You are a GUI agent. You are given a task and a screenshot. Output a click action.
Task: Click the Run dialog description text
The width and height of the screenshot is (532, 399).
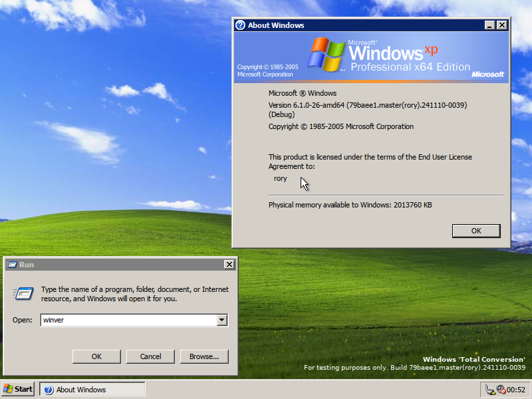135,294
